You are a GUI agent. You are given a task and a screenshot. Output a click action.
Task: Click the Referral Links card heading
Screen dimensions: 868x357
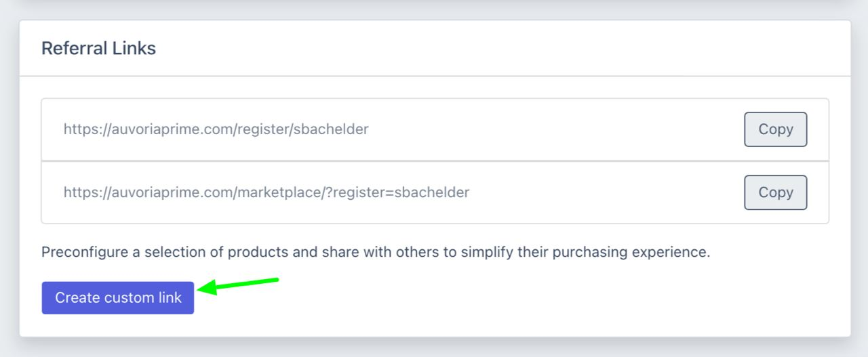click(99, 49)
